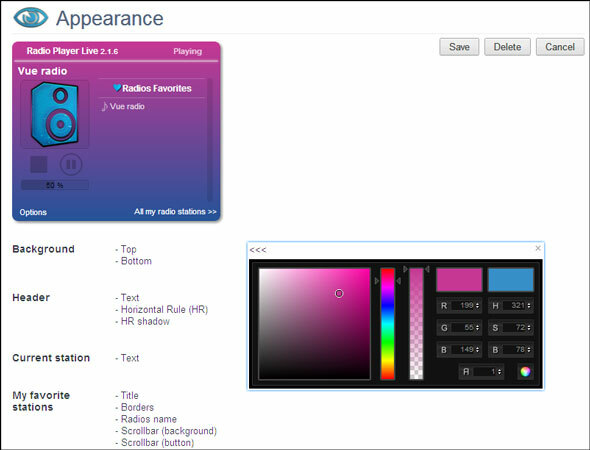Click the music note next to Vue radio

pos(104,106)
